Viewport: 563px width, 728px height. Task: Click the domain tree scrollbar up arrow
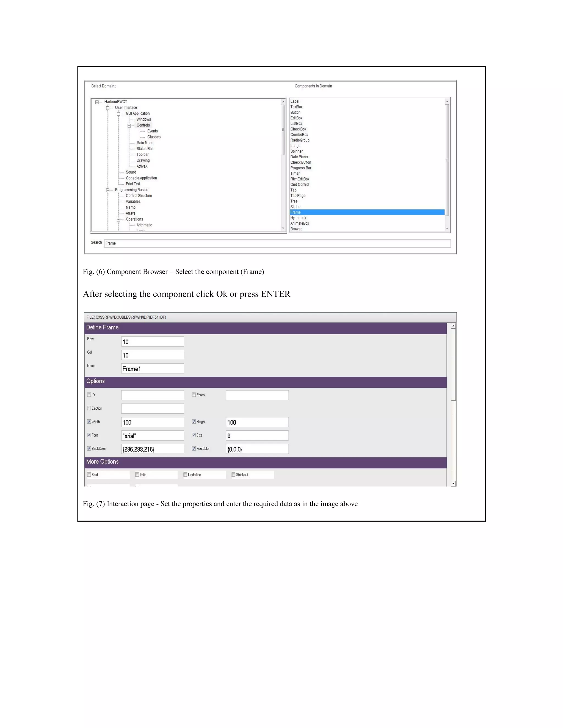pyautogui.click(x=283, y=102)
